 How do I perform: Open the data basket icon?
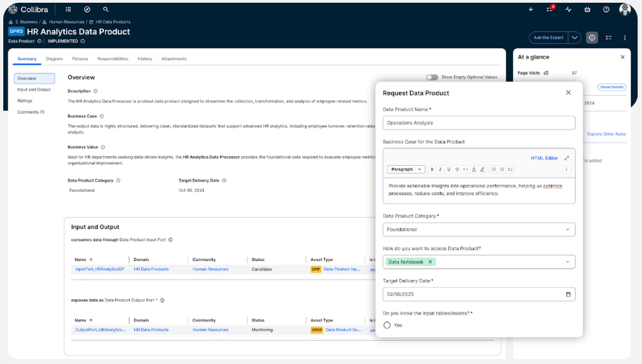(x=587, y=9)
